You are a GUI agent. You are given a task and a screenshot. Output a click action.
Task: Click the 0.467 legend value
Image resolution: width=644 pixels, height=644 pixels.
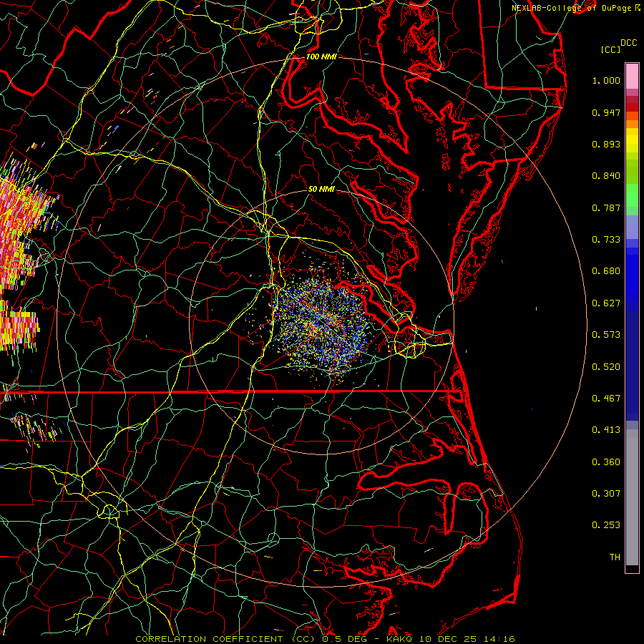(x=606, y=399)
